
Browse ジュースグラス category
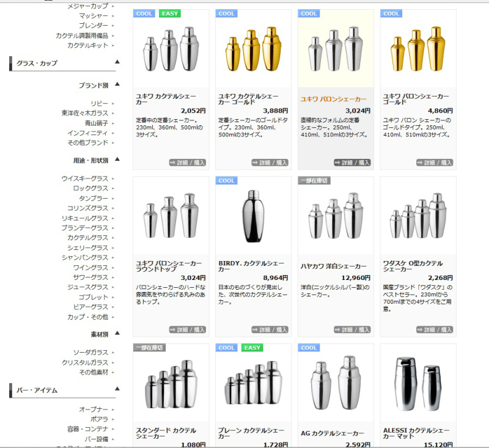(x=88, y=287)
